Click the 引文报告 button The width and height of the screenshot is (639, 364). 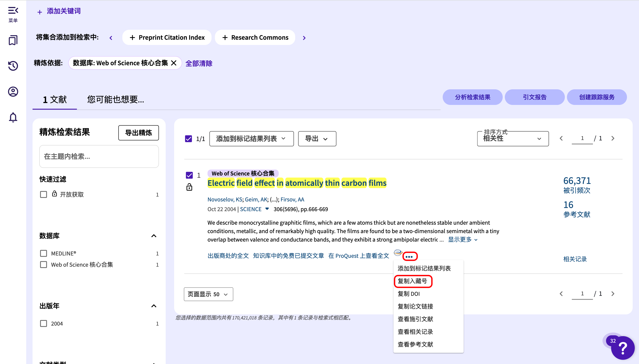coord(534,97)
